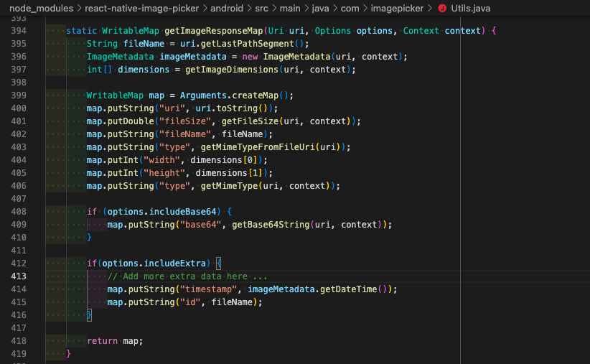Click getMimeTypeFromFileUri call on line 403
This screenshot has width=590, height=364.
tap(258, 146)
